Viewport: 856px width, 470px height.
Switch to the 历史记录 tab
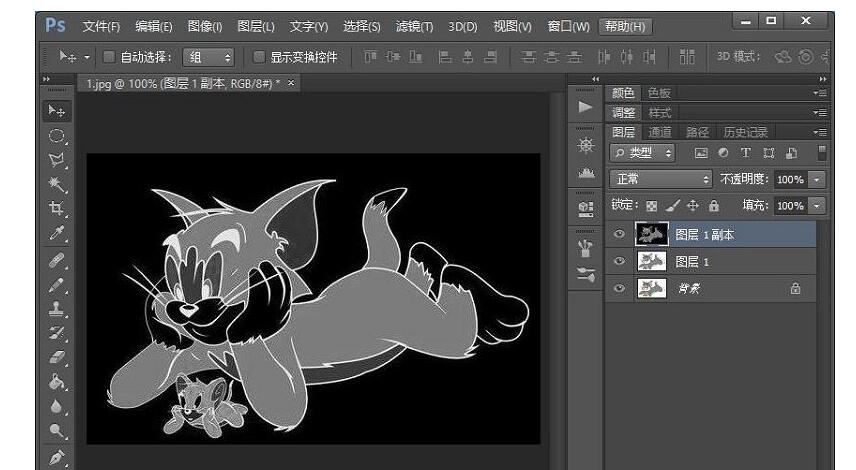(x=745, y=132)
